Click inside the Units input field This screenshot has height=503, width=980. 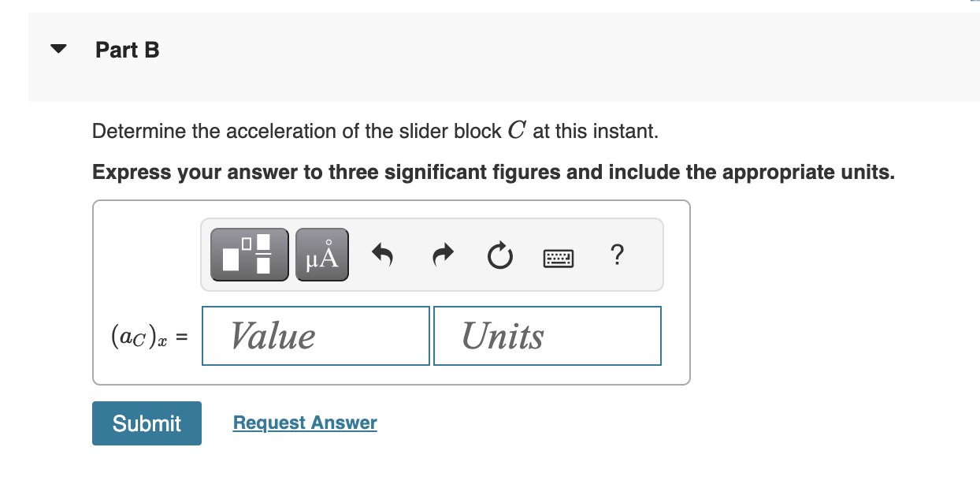tap(547, 335)
